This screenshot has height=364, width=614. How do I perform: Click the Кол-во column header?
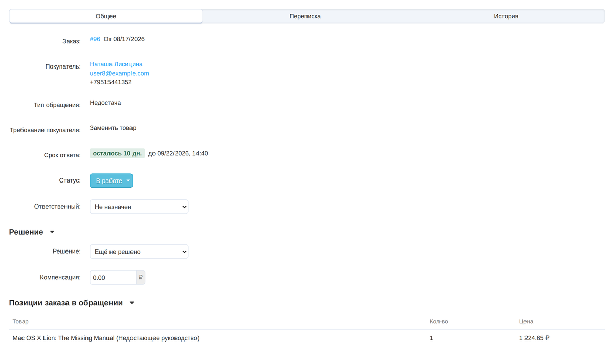pos(438,322)
